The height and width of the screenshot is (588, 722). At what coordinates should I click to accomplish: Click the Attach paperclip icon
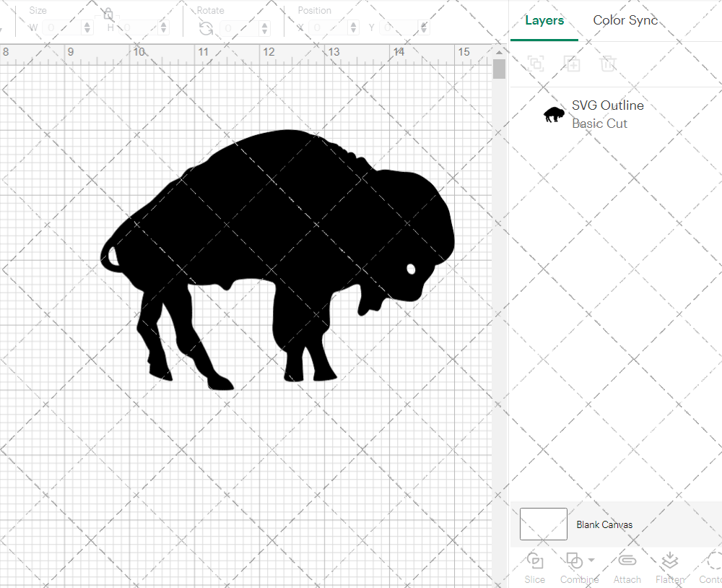click(627, 561)
